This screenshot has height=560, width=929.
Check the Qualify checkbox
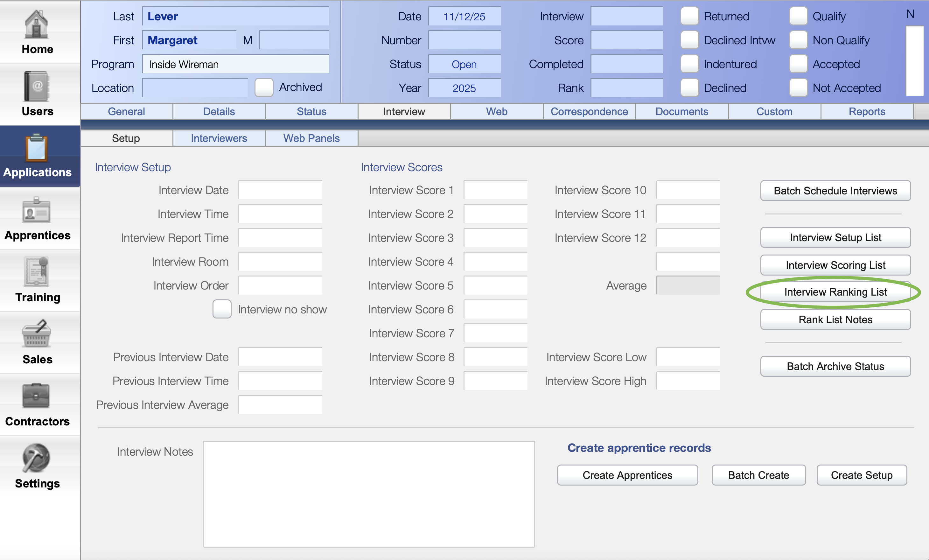[798, 16]
